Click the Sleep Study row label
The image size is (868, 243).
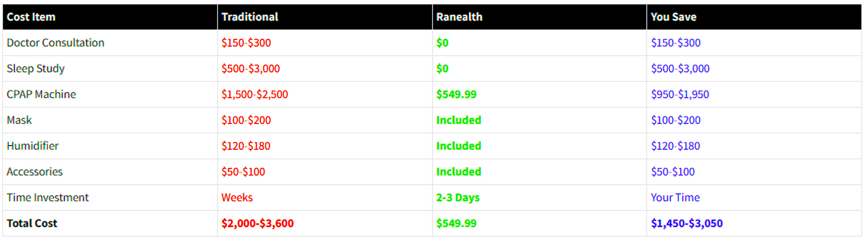pos(36,68)
